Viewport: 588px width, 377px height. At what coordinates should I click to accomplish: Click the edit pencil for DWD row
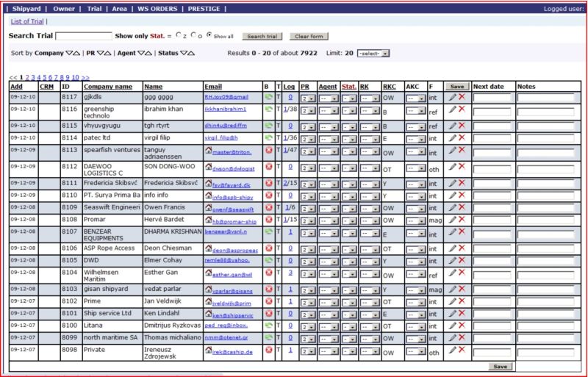(x=453, y=260)
